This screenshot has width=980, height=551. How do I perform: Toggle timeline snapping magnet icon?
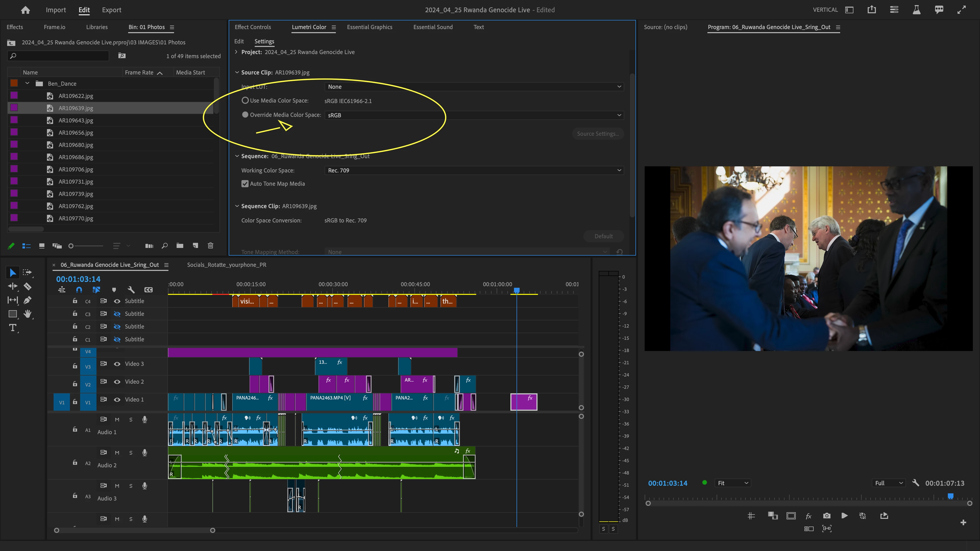[x=79, y=290]
